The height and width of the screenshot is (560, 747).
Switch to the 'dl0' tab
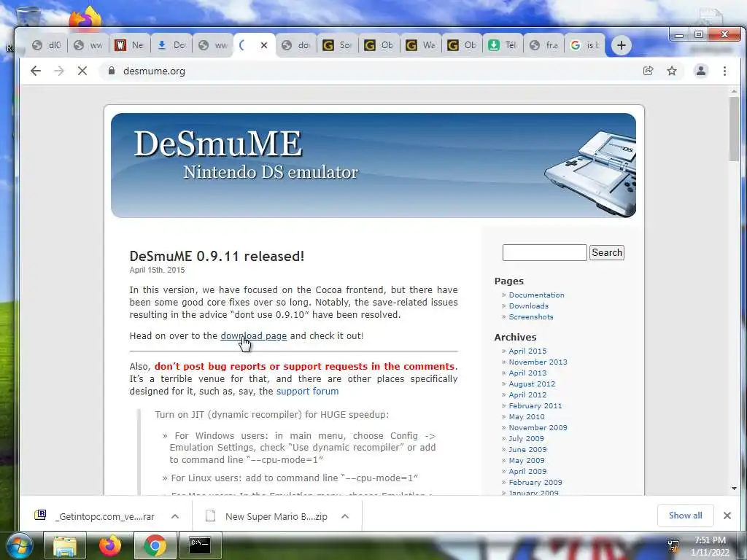click(47, 45)
